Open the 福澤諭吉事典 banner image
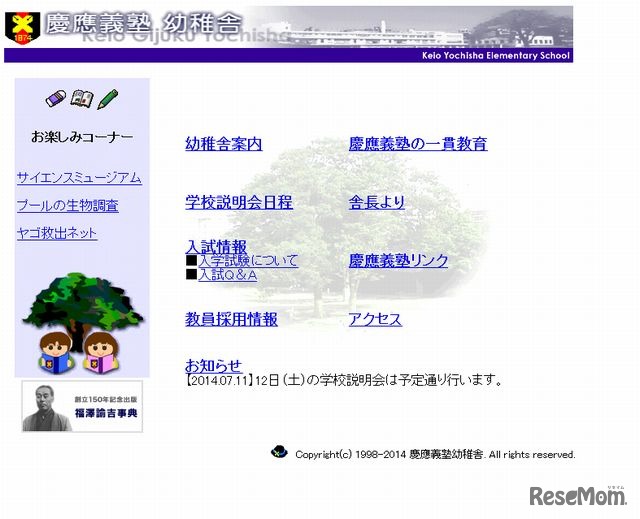Screen dimensions: 640x519 82,406
